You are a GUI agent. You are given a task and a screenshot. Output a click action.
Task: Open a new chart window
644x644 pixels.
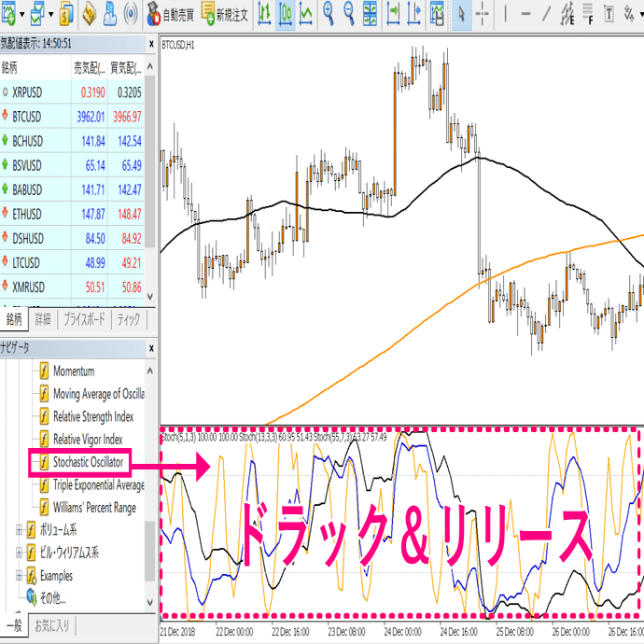point(8,14)
